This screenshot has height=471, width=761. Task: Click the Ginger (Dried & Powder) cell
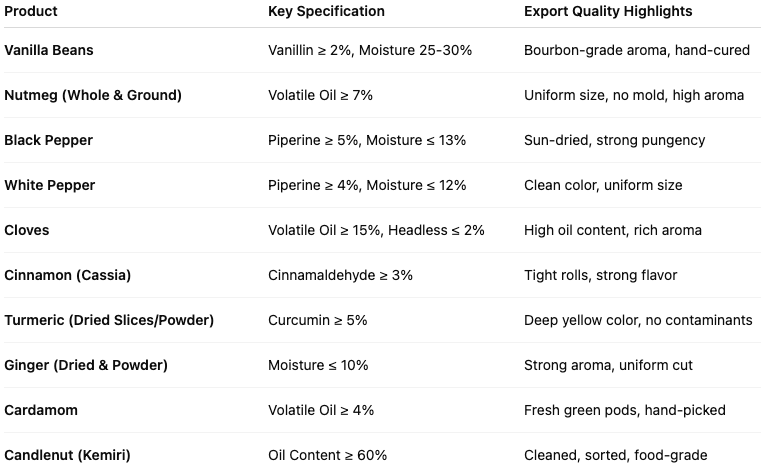[85, 365]
